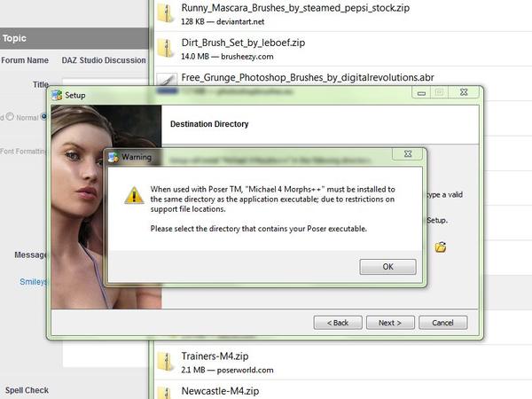Cancel the Setup installer
Image resolution: width=532 pixels, height=399 pixels.
tap(442, 323)
